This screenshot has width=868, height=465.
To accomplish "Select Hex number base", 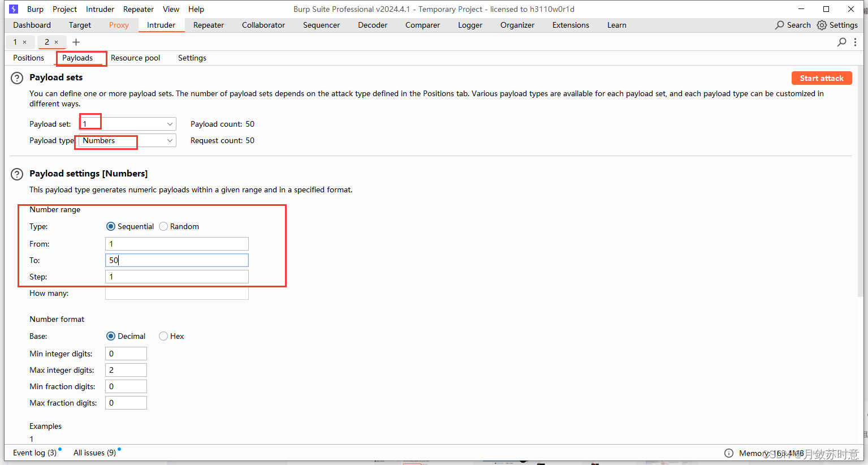I will pyautogui.click(x=163, y=336).
